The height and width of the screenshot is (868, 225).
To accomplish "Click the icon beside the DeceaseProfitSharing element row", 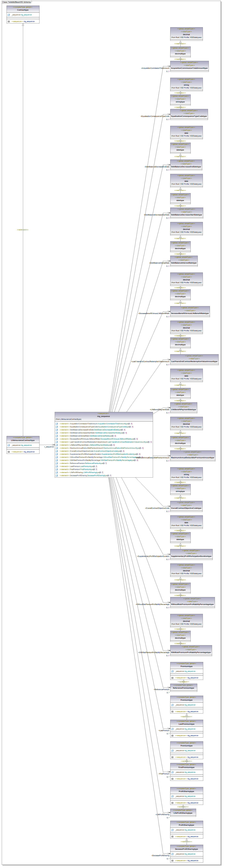I will pos(57,475).
